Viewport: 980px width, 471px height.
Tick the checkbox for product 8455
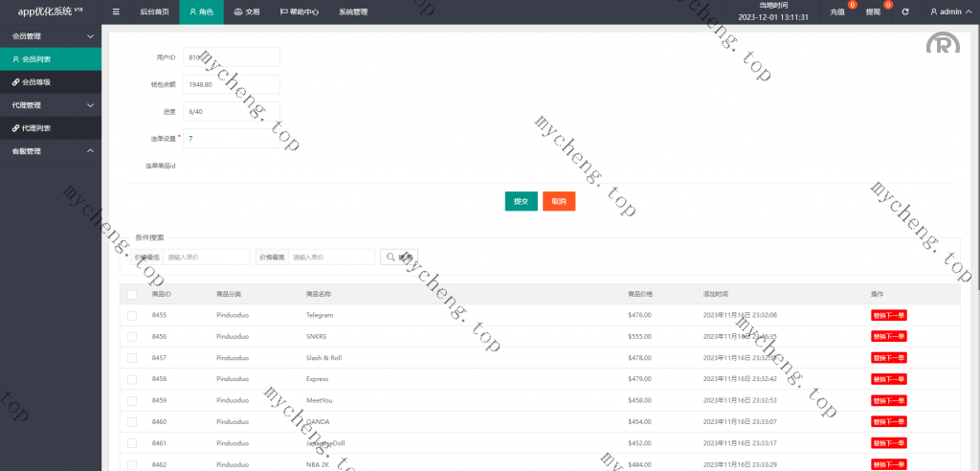tap(132, 315)
